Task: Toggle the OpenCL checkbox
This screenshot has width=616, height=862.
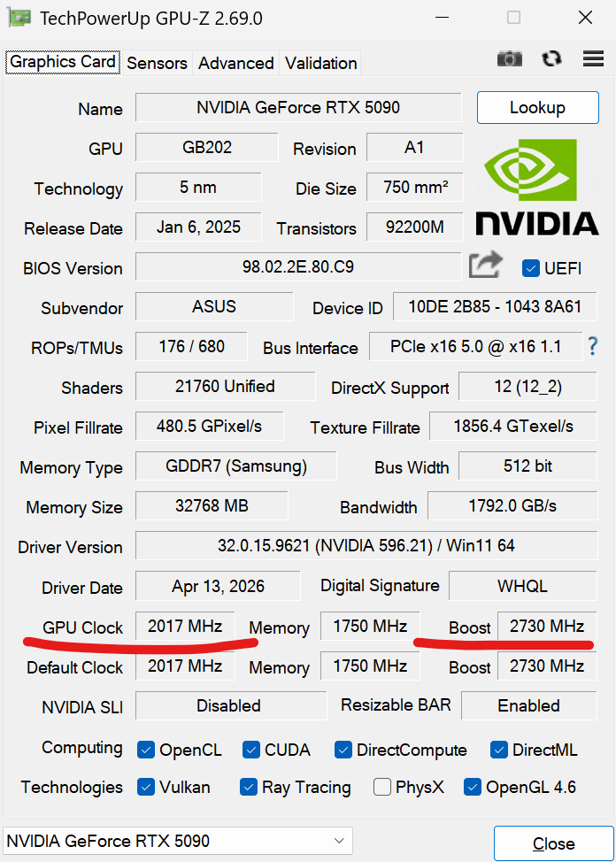Action: click(x=146, y=750)
